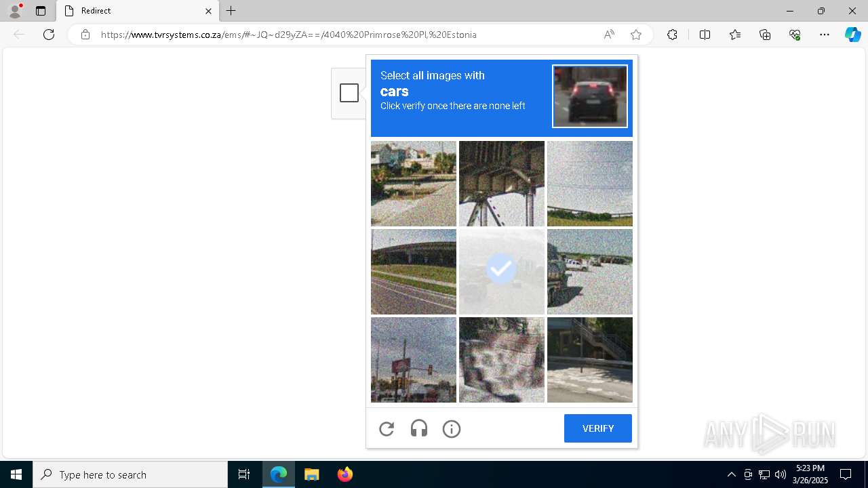Select the tile with curved overpass and grass
The image size is (868, 488).
pos(414,272)
